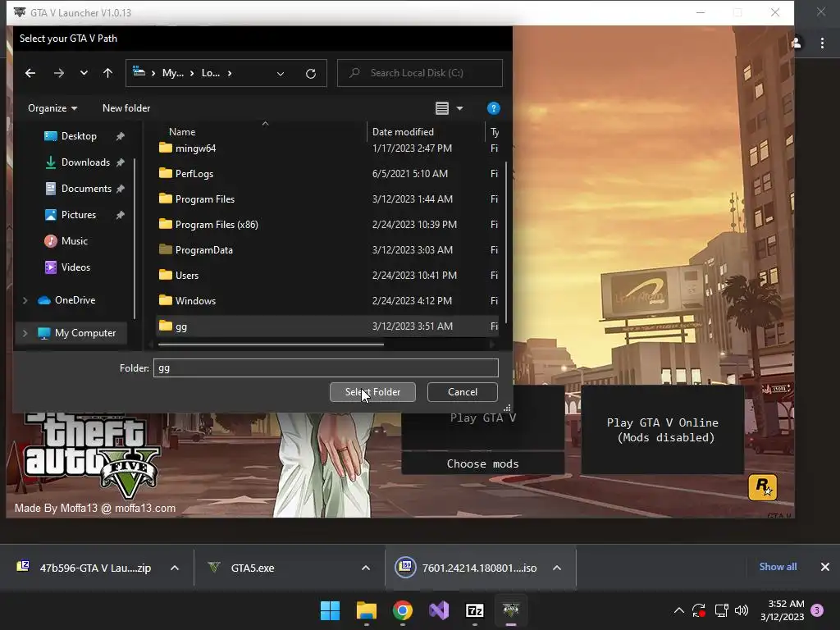Expand options for GTA5.exe download
This screenshot has width=840, height=630.
(366, 568)
